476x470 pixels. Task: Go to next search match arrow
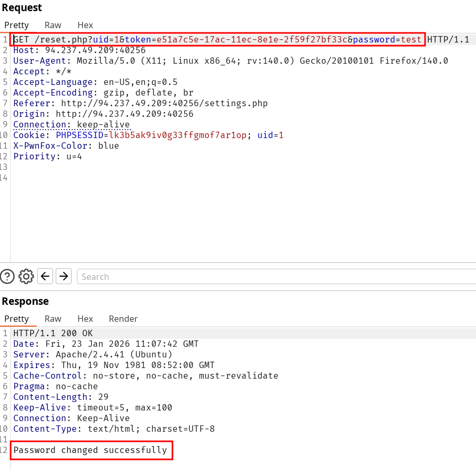[64, 276]
